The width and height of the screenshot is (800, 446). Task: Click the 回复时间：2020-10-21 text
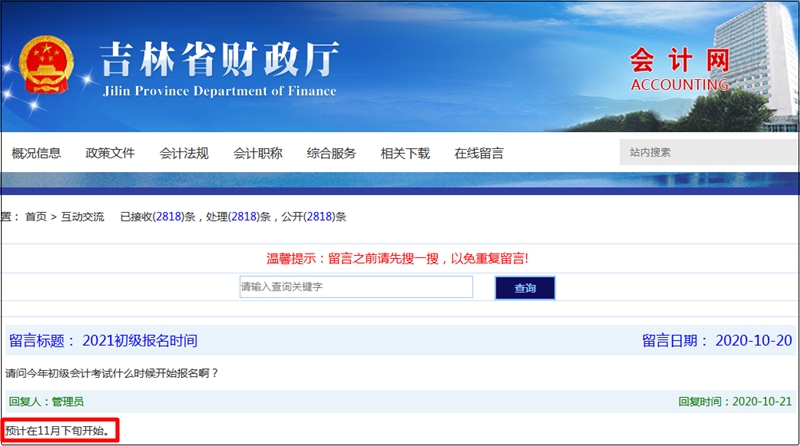coord(735,402)
